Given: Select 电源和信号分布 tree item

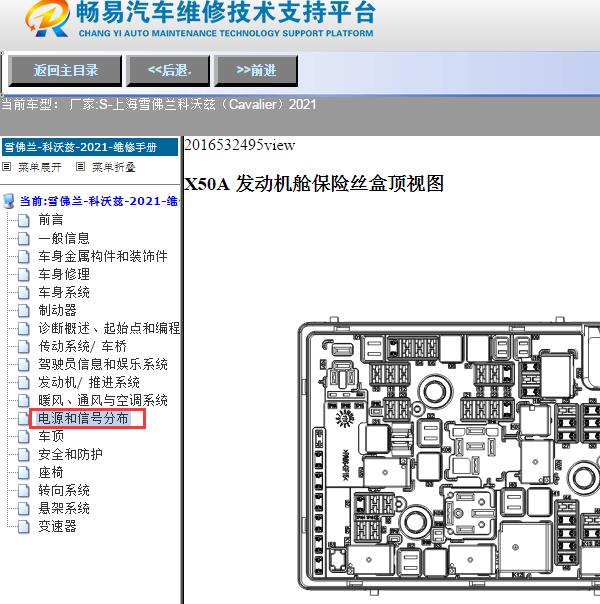Looking at the screenshot, I should 84,418.
